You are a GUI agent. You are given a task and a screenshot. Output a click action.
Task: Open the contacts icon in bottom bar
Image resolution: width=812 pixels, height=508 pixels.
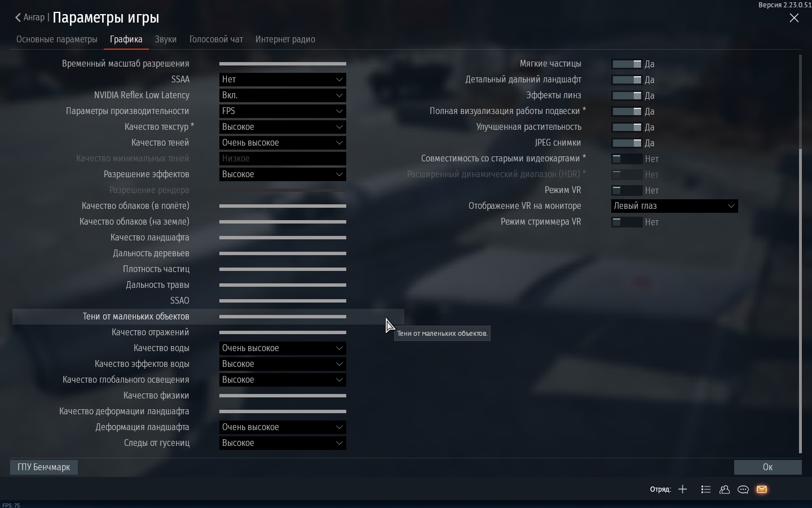pos(725,489)
